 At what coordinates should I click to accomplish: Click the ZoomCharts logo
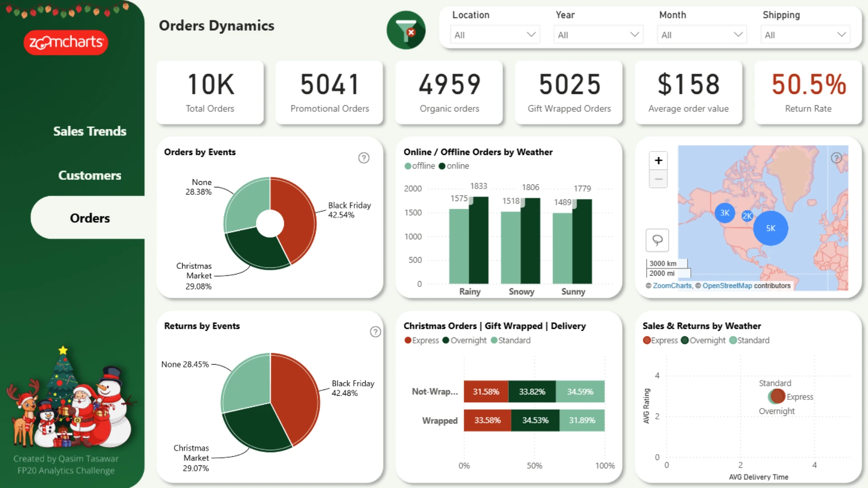pos(66,42)
